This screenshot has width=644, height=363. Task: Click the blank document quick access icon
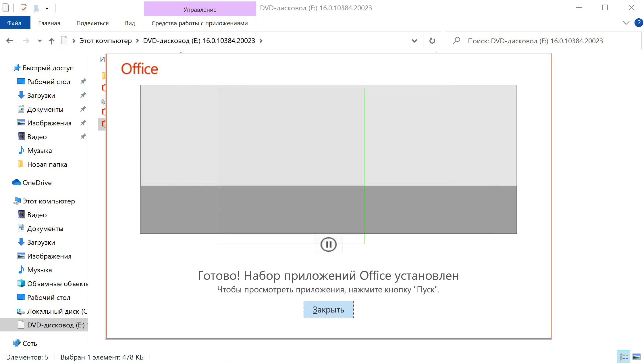point(6,8)
